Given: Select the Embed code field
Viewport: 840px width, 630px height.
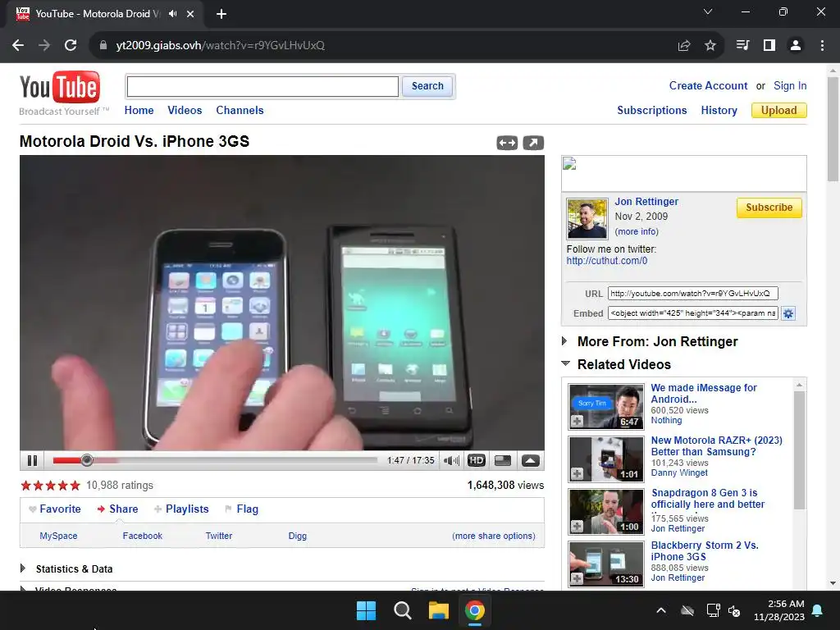Looking at the screenshot, I should (692, 313).
